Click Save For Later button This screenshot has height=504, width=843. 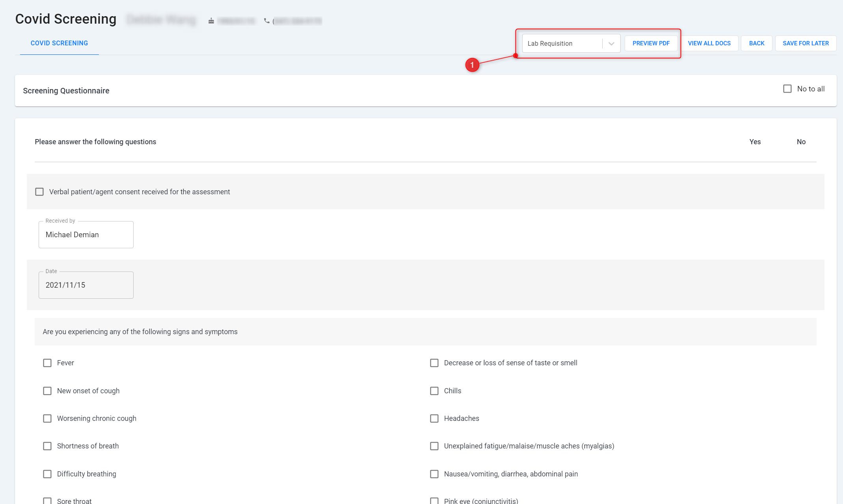pyautogui.click(x=806, y=43)
